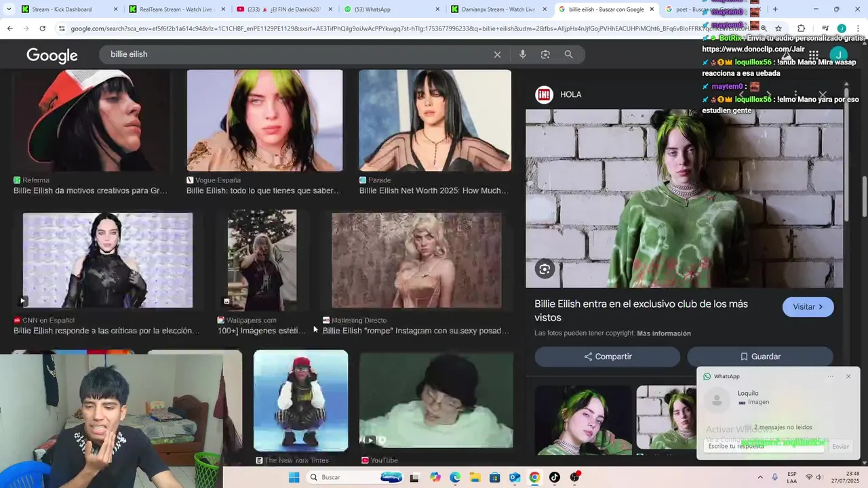Open Outlook from the taskbar
The height and width of the screenshot is (488, 868).
pyautogui.click(x=515, y=477)
